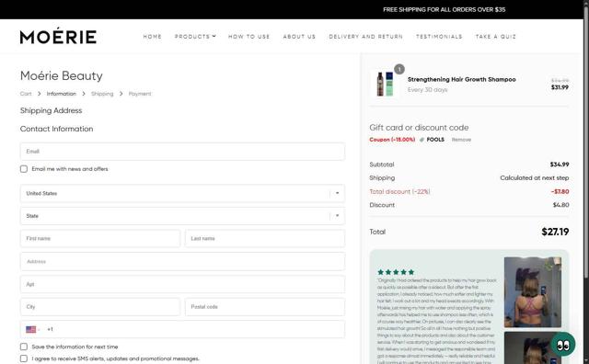Click the Subtotal value $34.99
The height and width of the screenshot is (364, 589).
point(560,165)
